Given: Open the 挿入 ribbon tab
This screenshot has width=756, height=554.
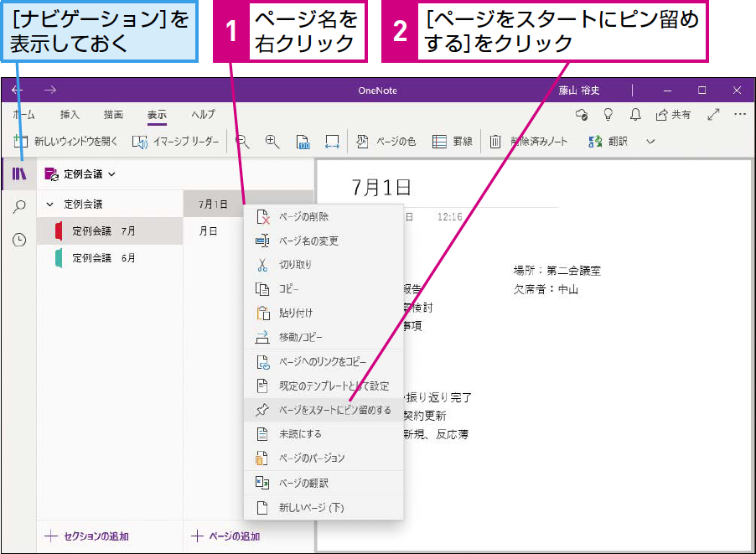Looking at the screenshot, I should (x=70, y=115).
